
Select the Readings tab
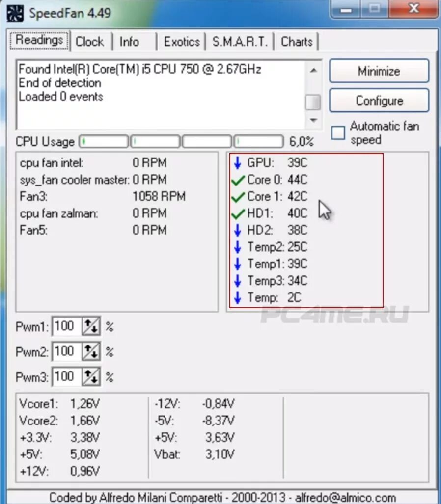(39, 41)
